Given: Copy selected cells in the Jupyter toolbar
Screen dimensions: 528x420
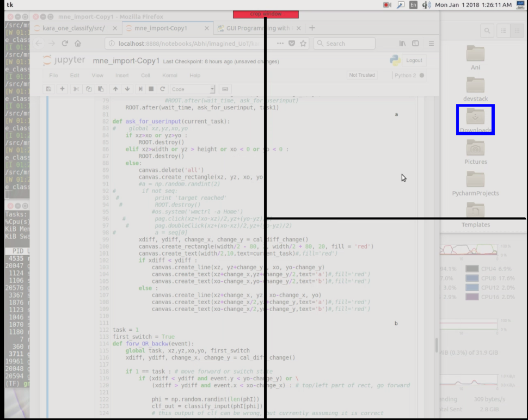Looking at the screenshot, I should [89, 89].
